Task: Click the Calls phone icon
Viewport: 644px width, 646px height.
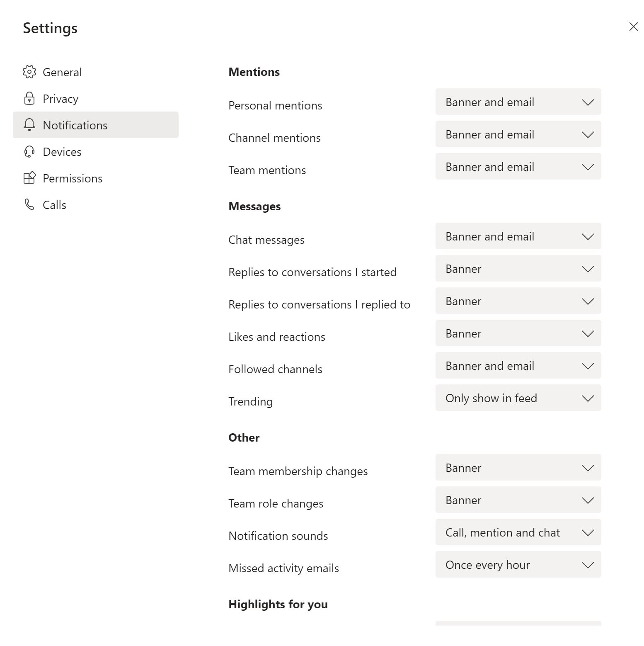Action: pos(29,204)
